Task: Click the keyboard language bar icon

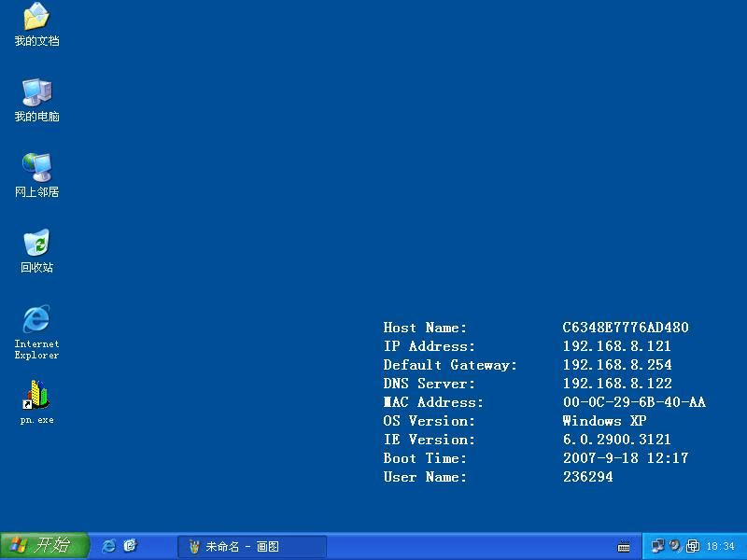Action: [624, 547]
